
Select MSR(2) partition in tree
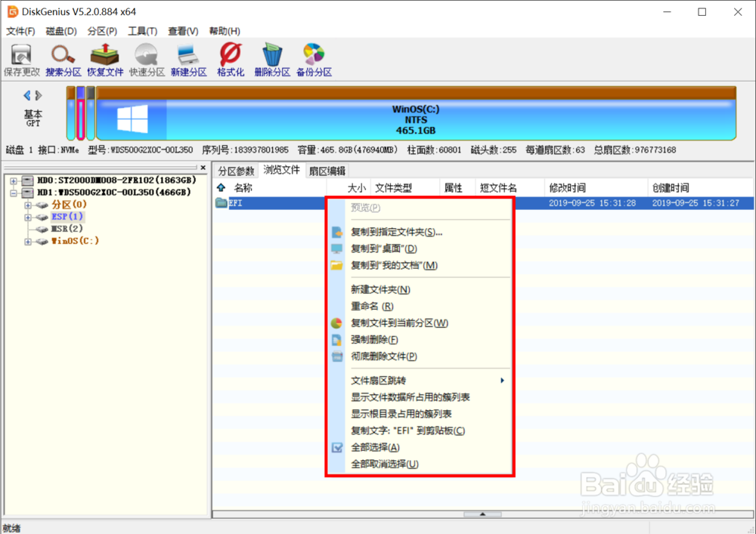coord(67,229)
